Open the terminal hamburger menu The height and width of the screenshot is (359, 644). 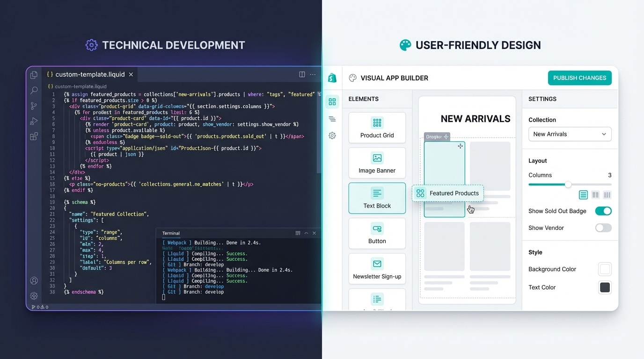tap(298, 233)
